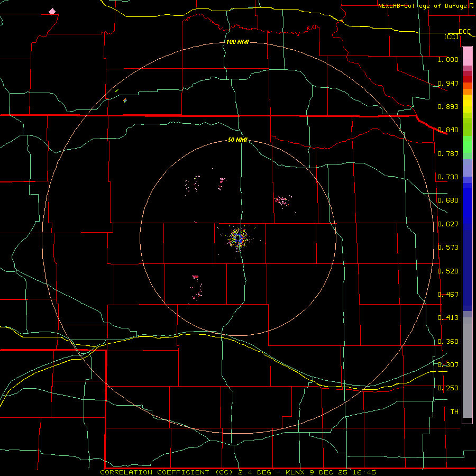Pick the bright green color bar segment
The width and height of the screenshot is (476, 476).
(467, 144)
